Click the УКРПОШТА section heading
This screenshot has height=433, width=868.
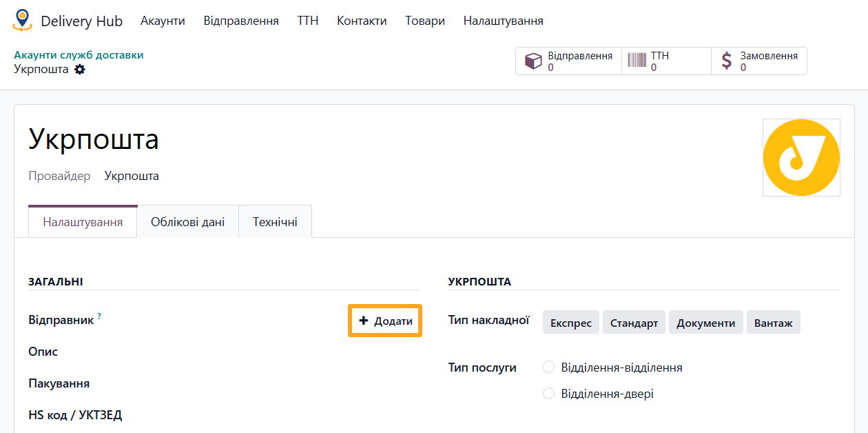click(479, 281)
